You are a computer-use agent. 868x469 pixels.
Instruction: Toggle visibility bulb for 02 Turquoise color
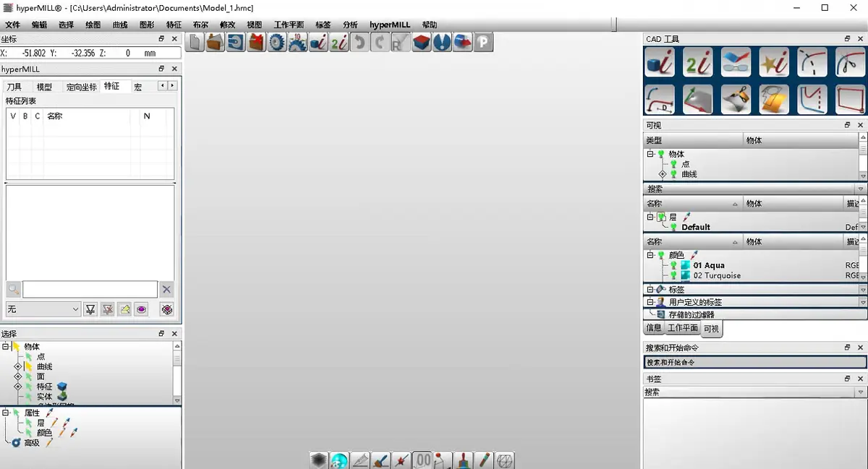click(673, 275)
